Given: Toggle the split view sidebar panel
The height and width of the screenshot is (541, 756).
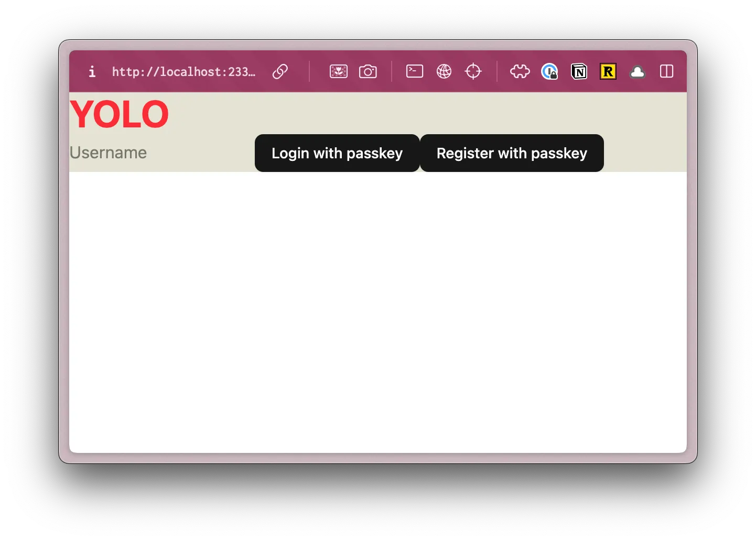Looking at the screenshot, I should 666,71.
